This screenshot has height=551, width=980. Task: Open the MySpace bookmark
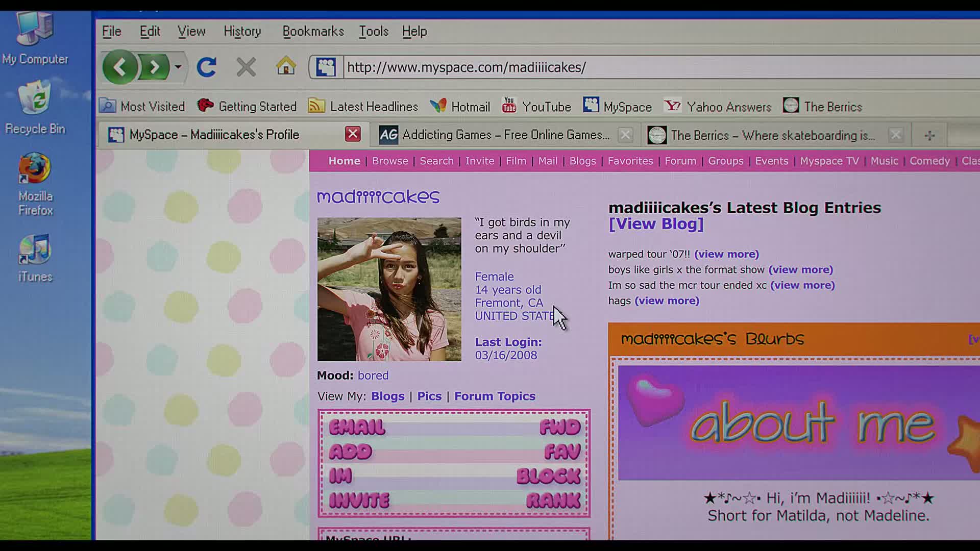click(618, 106)
